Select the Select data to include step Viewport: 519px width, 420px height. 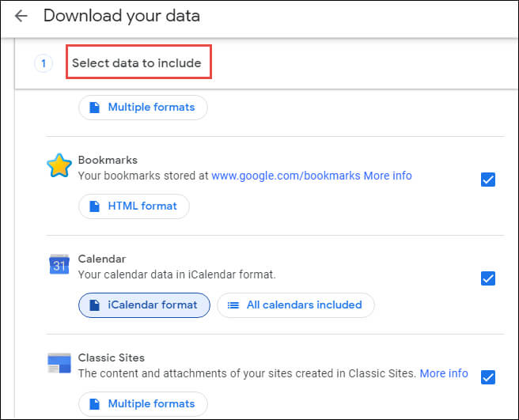[137, 63]
